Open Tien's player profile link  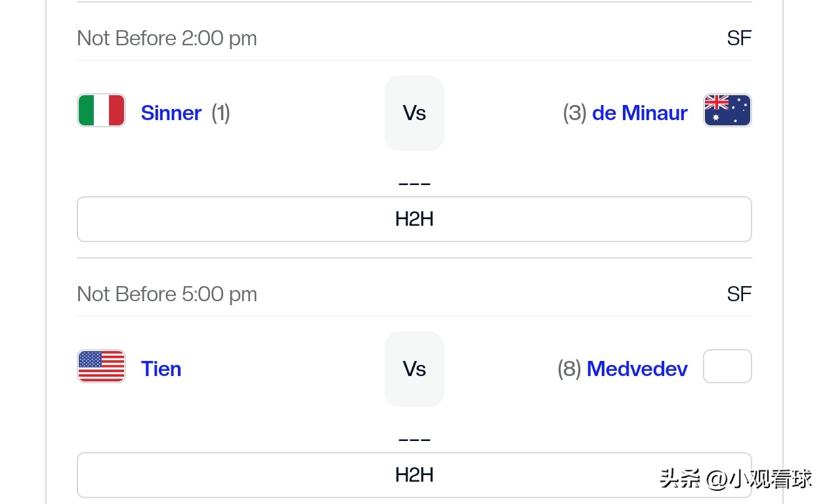pyautogui.click(x=161, y=369)
